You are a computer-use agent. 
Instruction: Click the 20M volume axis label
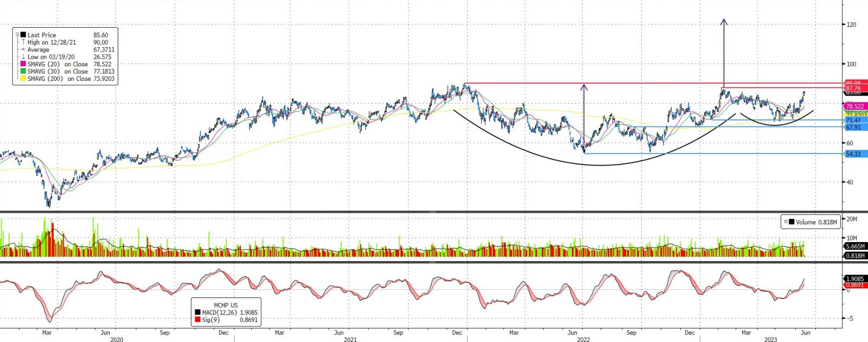[x=852, y=219]
